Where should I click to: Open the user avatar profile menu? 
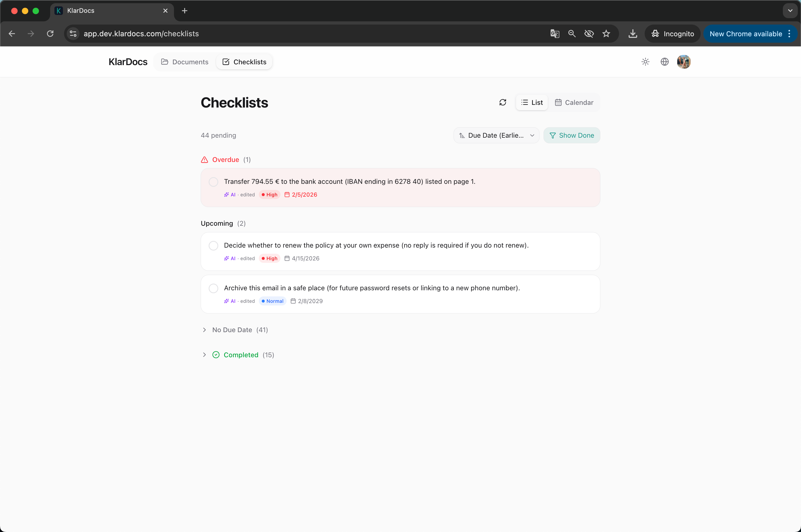pyautogui.click(x=683, y=62)
